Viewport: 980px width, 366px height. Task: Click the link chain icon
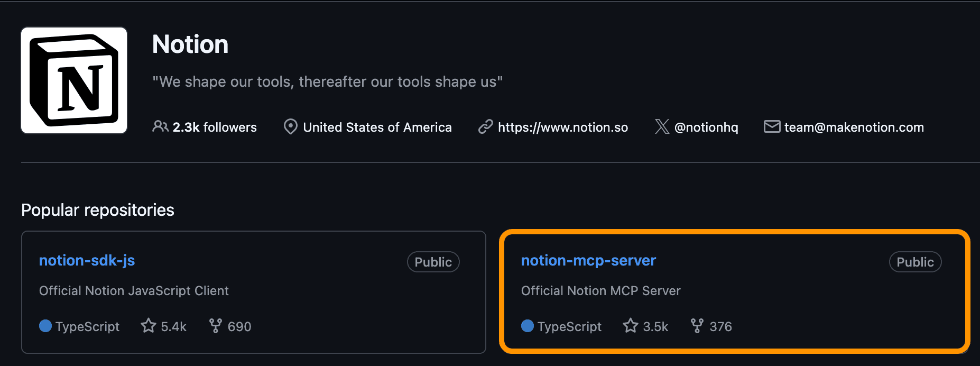tap(485, 127)
